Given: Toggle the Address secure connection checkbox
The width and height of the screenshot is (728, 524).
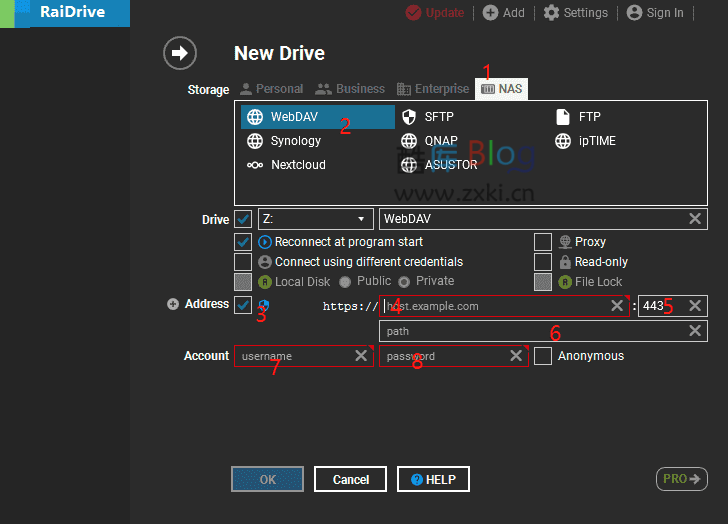Looking at the screenshot, I should coord(243,305).
